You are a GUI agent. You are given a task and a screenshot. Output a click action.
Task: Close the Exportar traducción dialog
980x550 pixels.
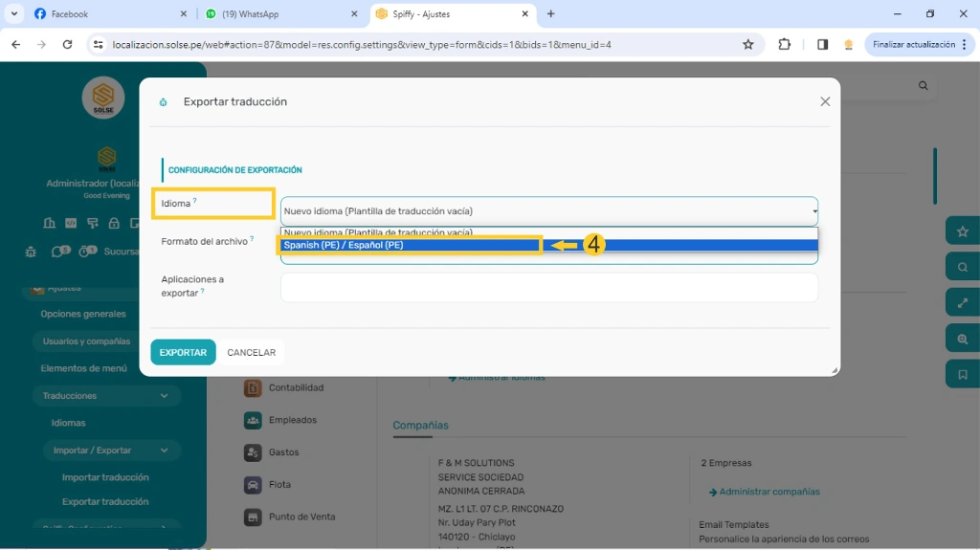825,102
